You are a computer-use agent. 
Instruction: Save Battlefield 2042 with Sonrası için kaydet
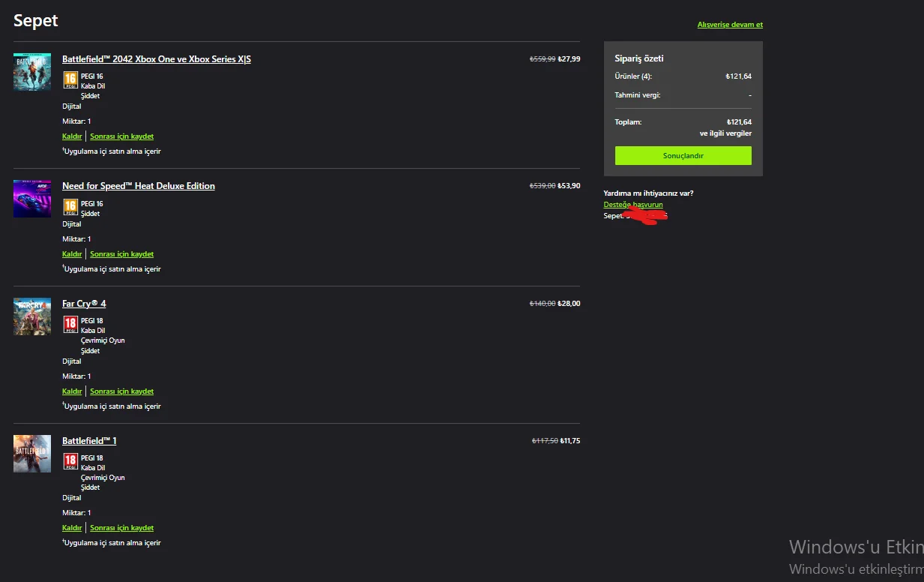[122, 136]
